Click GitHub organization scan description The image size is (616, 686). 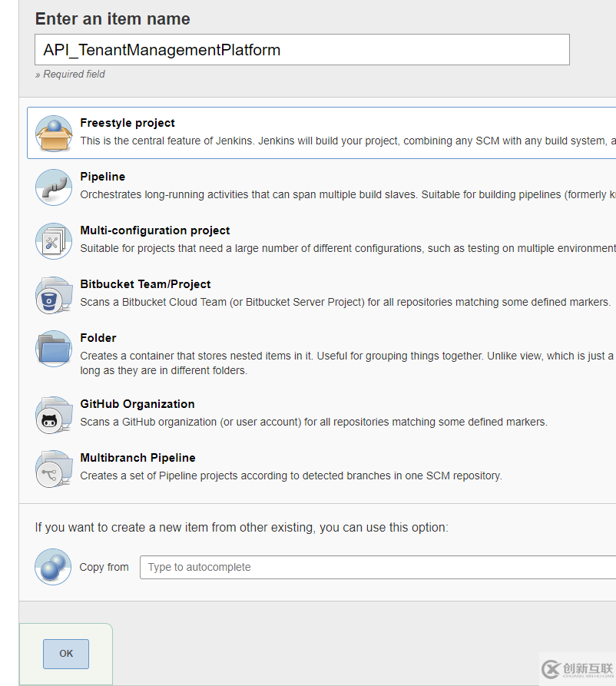click(x=313, y=423)
